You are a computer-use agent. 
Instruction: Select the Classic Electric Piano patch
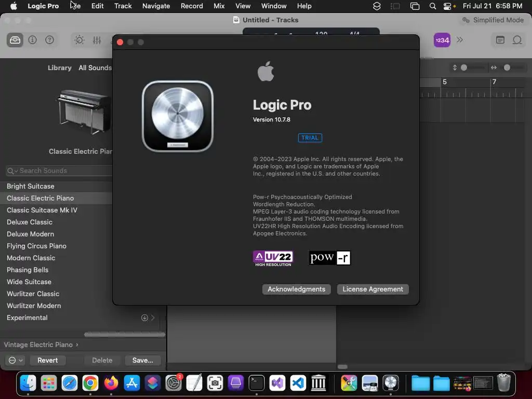click(56, 198)
